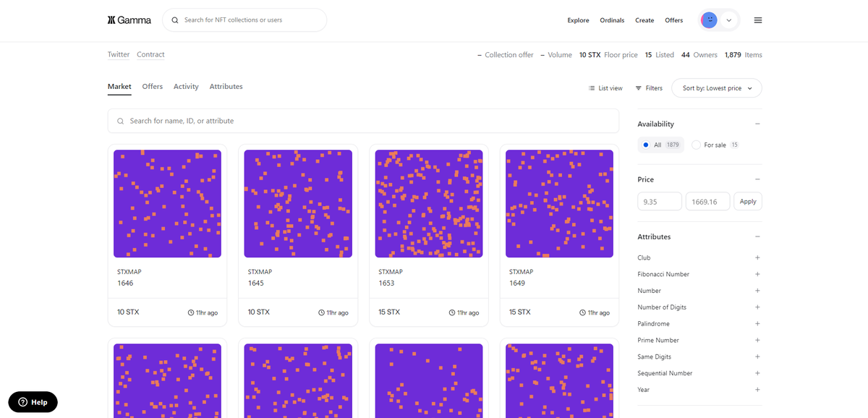Click the 44 Owners stat
Image resolution: width=868 pixels, height=418 pixels.
click(699, 55)
